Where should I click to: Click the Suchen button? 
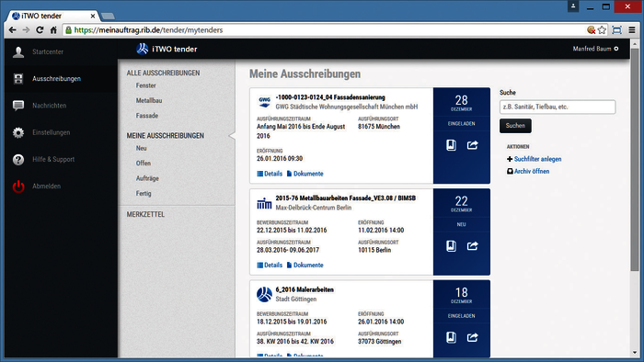pos(515,126)
